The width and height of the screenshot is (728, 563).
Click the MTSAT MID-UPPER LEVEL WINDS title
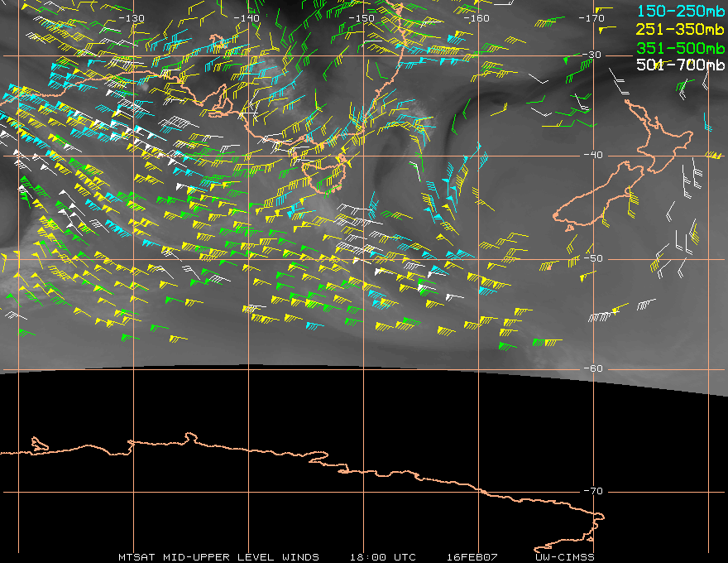click(x=218, y=557)
